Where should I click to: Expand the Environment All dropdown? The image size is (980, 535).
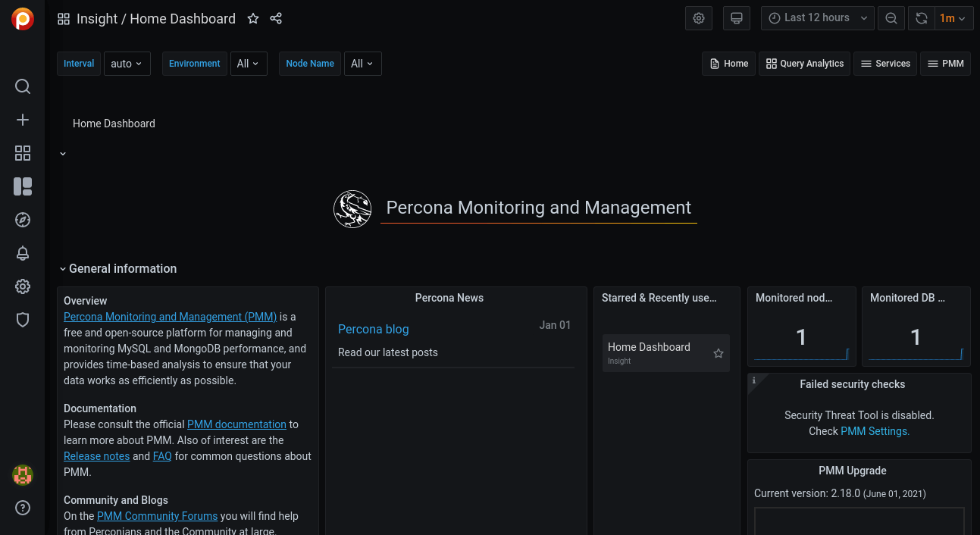click(248, 64)
